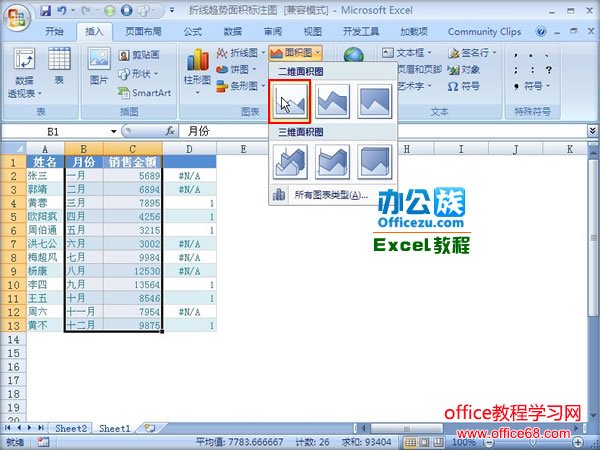Screen dimensions: 600x450
Task: Click the hyperlink globe icon
Action: [x=353, y=54]
